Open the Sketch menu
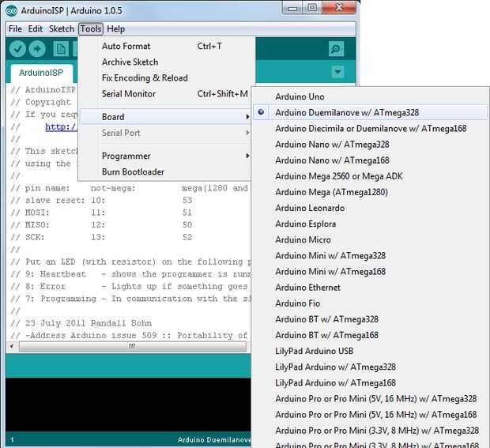The width and height of the screenshot is (490, 448). coord(62,28)
